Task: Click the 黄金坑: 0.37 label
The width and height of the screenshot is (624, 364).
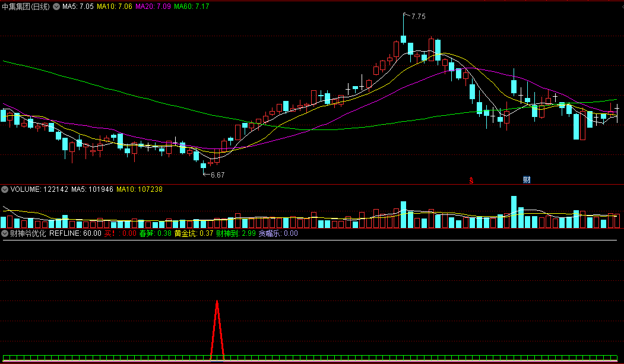Action: point(194,233)
